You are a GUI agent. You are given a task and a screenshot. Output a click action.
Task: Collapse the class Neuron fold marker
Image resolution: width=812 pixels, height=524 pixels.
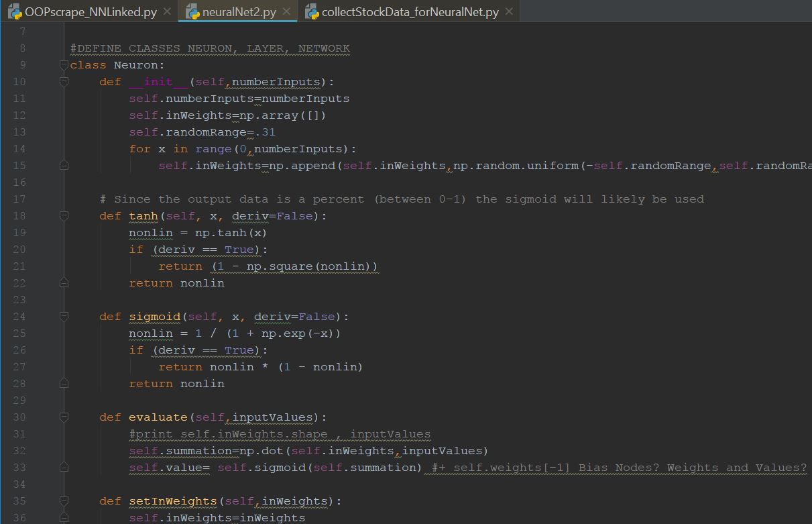tap(64, 65)
